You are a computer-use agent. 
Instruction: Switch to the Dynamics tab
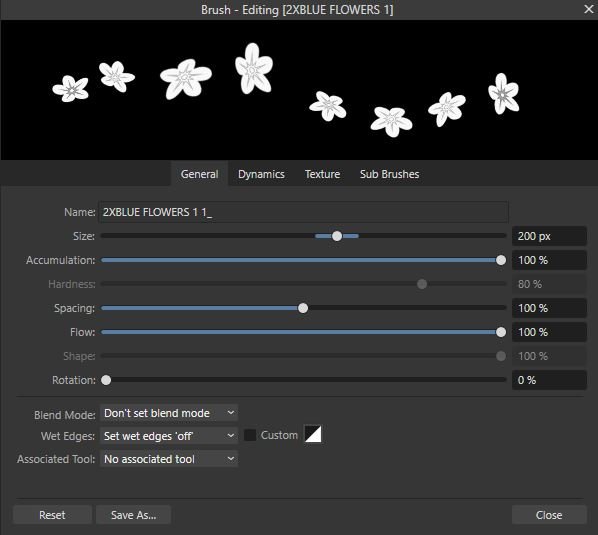261,174
